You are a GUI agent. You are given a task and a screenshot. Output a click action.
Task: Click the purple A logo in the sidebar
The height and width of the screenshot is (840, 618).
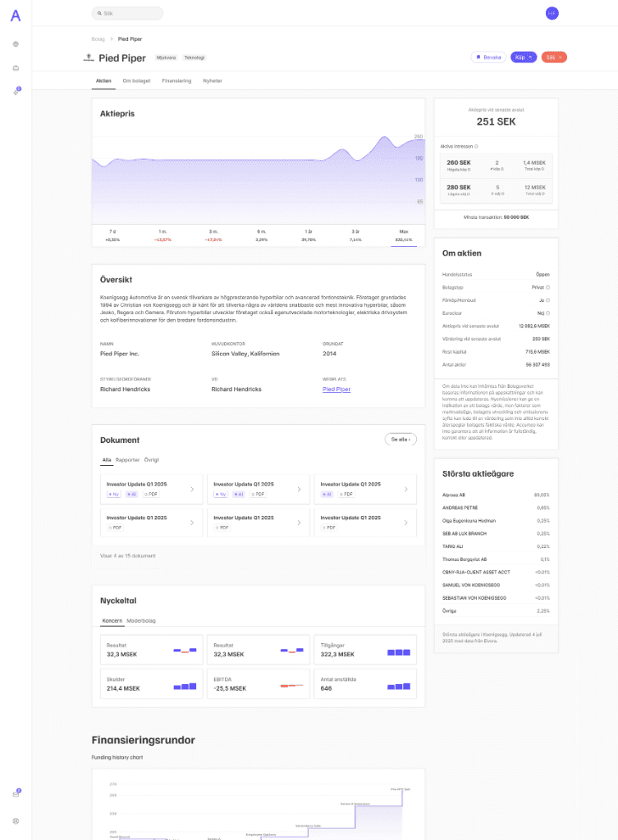pyautogui.click(x=16, y=16)
